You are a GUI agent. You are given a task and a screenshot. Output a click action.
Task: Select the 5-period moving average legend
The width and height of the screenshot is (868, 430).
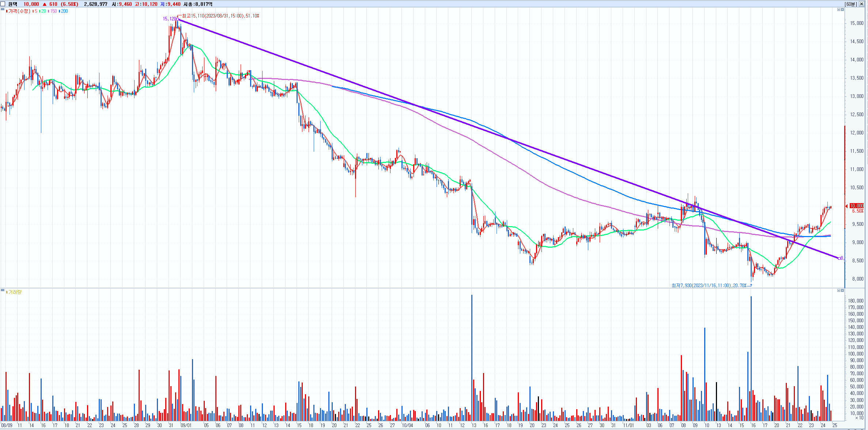[35, 11]
